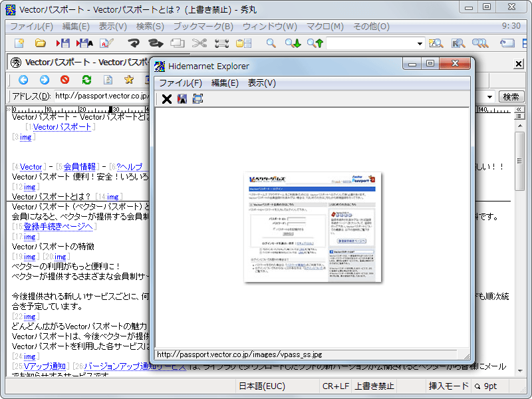Stop page loading with red icon
This screenshot has width=532, height=399.
[x=65, y=80]
